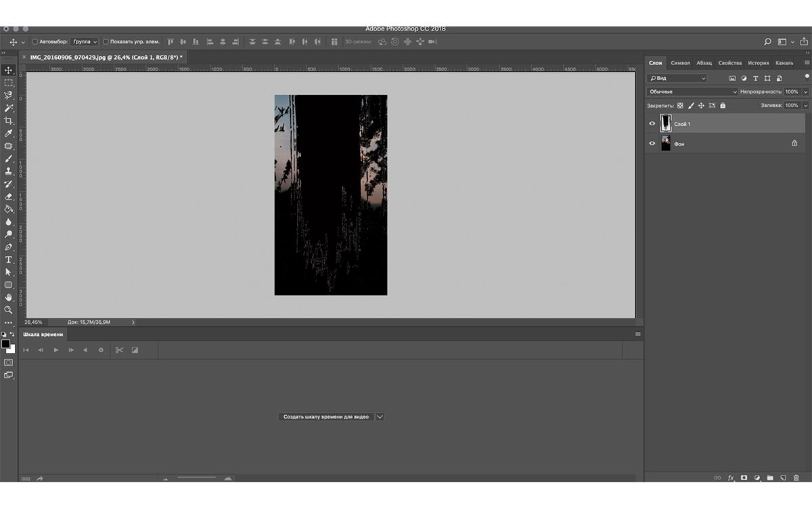The height and width of the screenshot is (508, 812).
Task: Open the Вид layer filter dropdown
Action: tap(677, 79)
